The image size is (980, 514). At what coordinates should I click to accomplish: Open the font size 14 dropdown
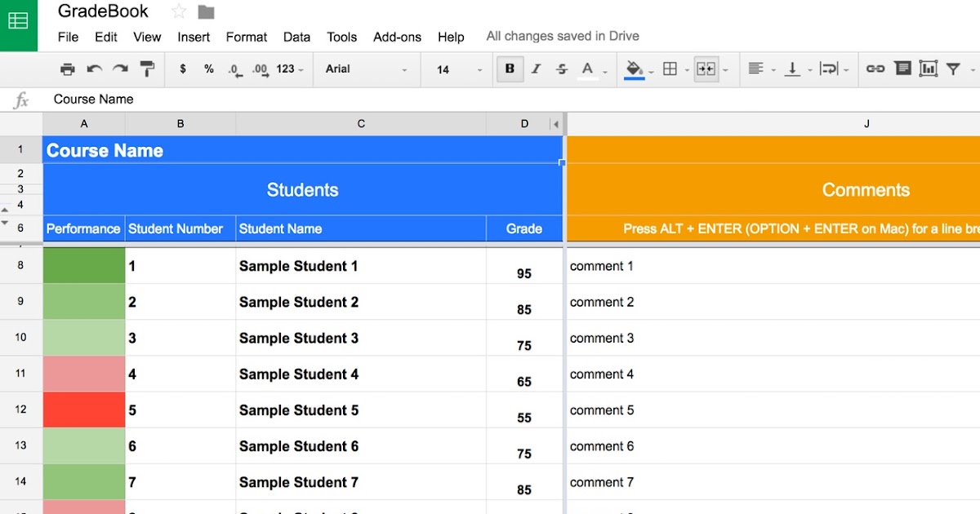click(x=460, y=69)
